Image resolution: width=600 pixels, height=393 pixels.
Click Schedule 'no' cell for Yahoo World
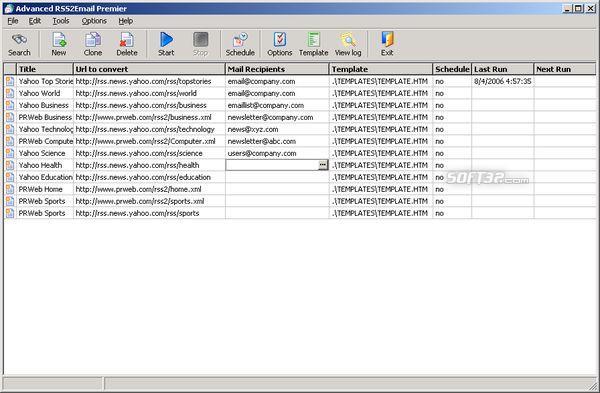click(x=452, y=93)
